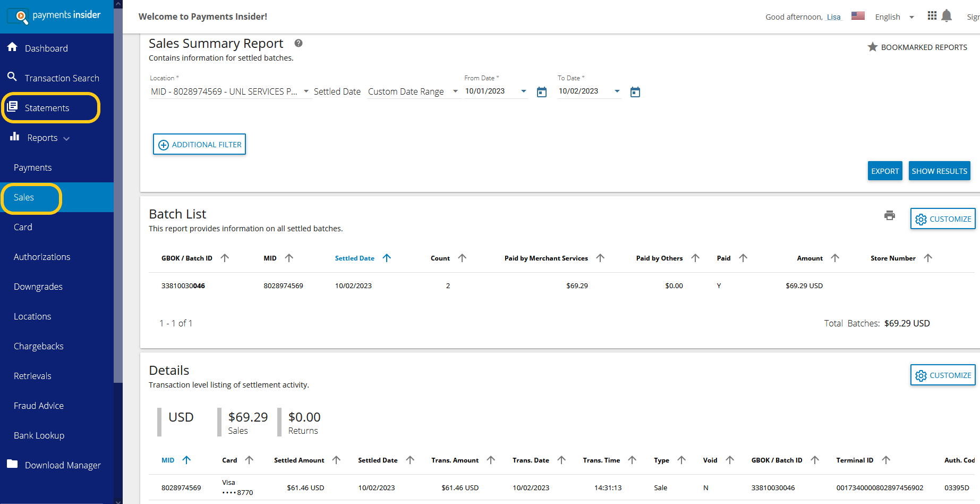This screenshot has width=980, height=504.
Task: Open the Location MID dropdown
Action: coord(230,91)
